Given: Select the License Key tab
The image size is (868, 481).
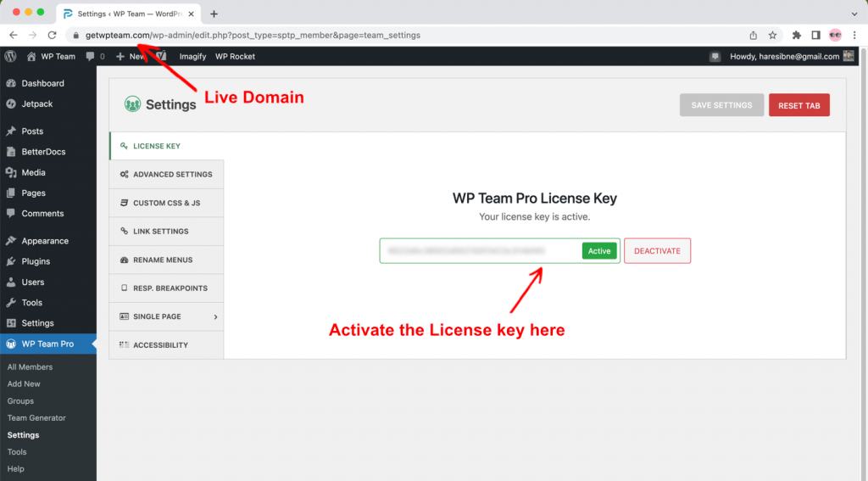Looking at the screenshot, I should (x=167, y=146).
